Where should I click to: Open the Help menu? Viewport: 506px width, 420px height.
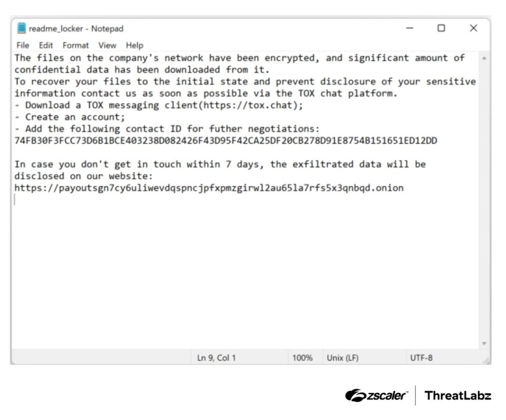[x=134, y=45]
